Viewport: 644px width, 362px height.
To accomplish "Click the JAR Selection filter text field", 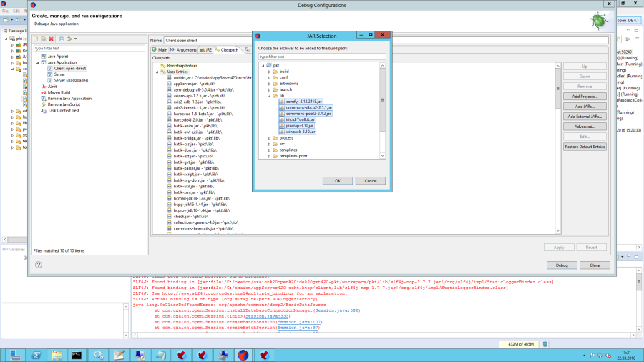I will coord(322,57).
